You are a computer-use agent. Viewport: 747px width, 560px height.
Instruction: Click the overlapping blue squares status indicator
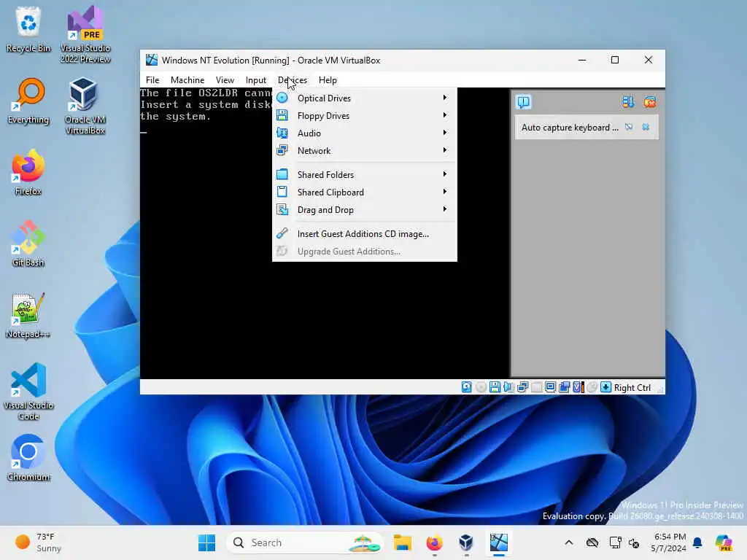click(565, 387)
